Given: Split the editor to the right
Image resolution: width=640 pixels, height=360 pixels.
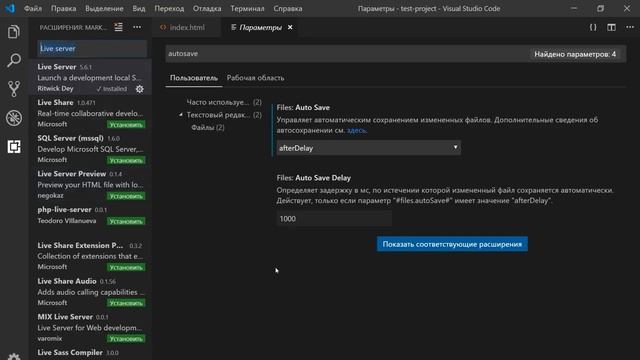Looking at the screenshot, I should point(611,27).
